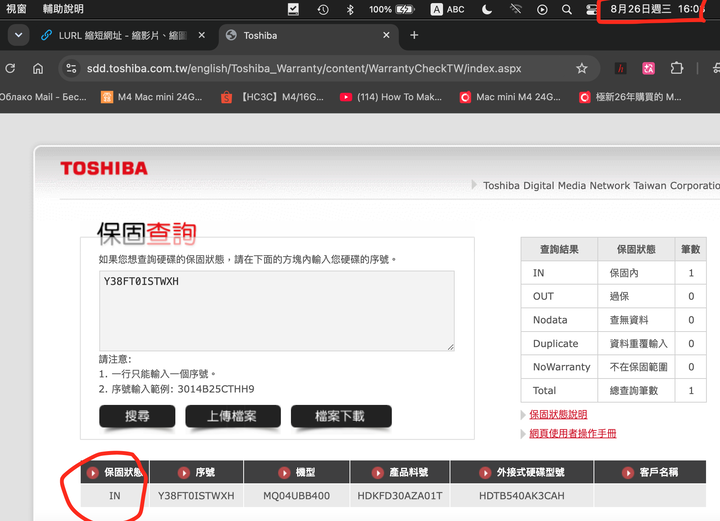The height and width of the screenshot is (521, 720).
Task: Open the 網頁使用者操作手冊 link
Action: tap(573, 433)
